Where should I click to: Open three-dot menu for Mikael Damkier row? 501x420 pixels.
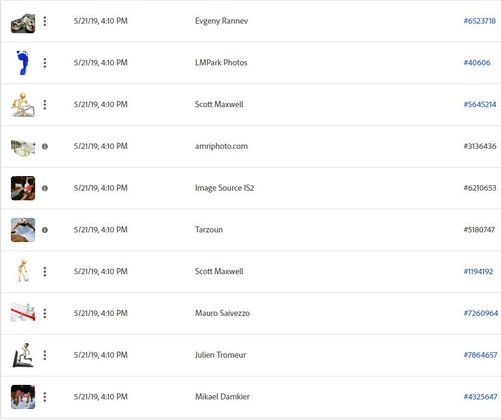click(45, 397)
